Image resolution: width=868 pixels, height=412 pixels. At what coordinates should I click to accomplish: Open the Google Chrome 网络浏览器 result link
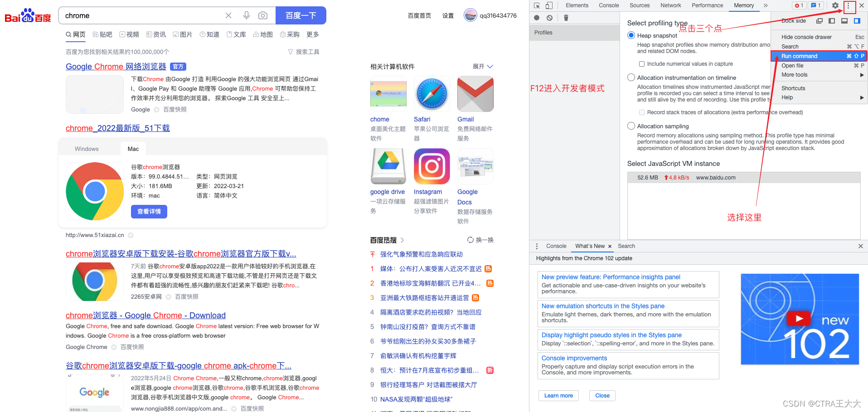pyautogui.click(x=116, y=67)
